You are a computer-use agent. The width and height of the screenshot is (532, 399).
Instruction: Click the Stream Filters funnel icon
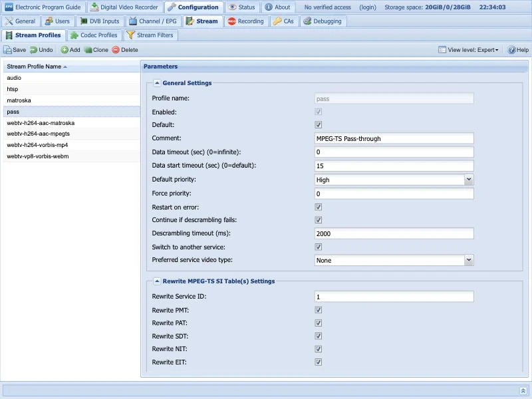click(x=130, y=35)
